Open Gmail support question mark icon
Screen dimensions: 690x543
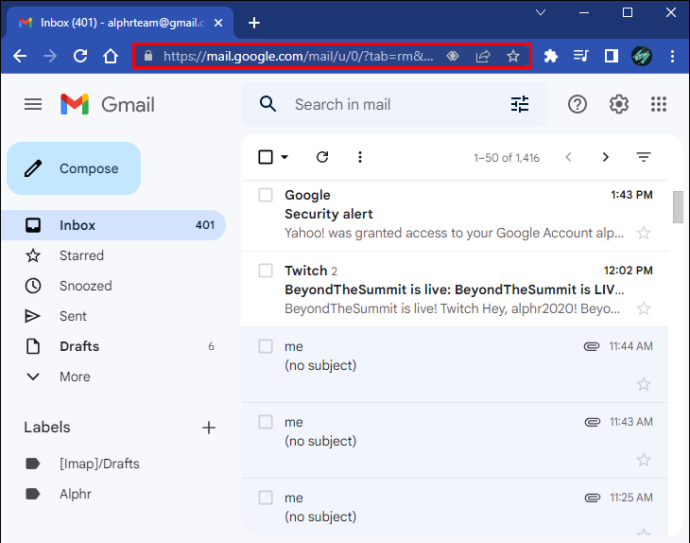pos(577,104)
